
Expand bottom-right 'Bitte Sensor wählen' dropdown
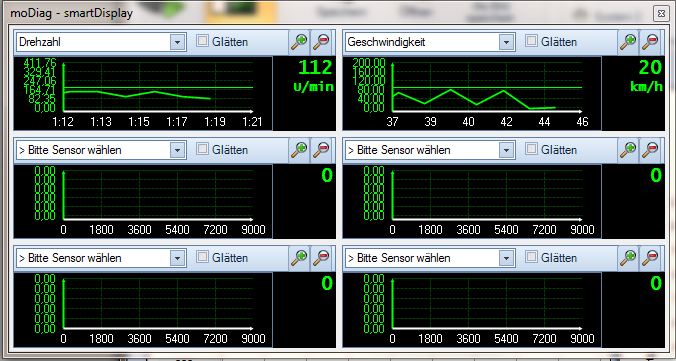click(507, 258)
